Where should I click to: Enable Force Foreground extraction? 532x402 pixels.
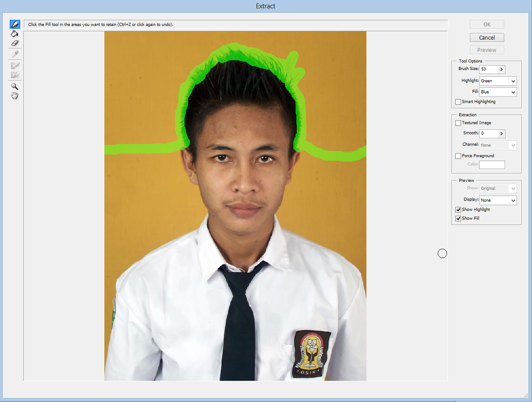[x=458, y=156]
